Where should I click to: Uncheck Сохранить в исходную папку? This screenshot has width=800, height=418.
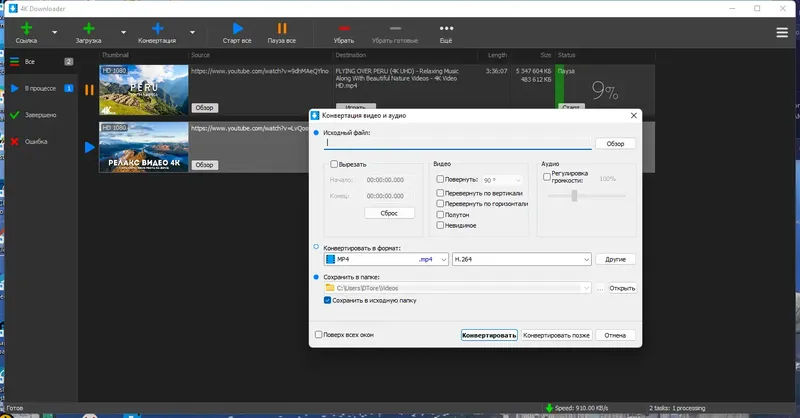click(x=328, y=301)
